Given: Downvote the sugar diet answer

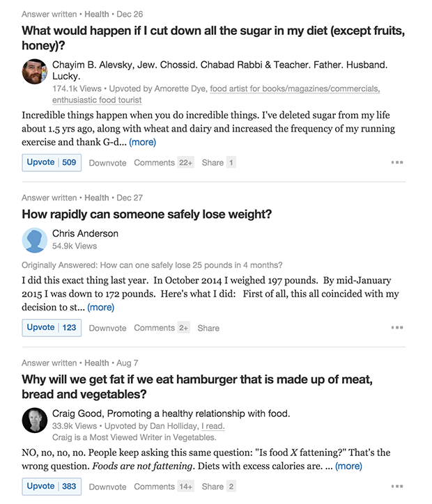Looking at the screenshot, I should (x=107, y=163).
